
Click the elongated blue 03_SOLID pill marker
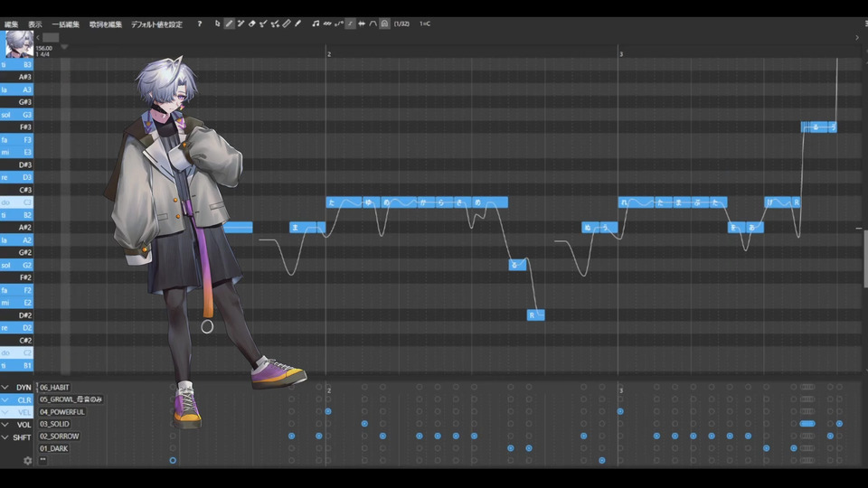807,424
